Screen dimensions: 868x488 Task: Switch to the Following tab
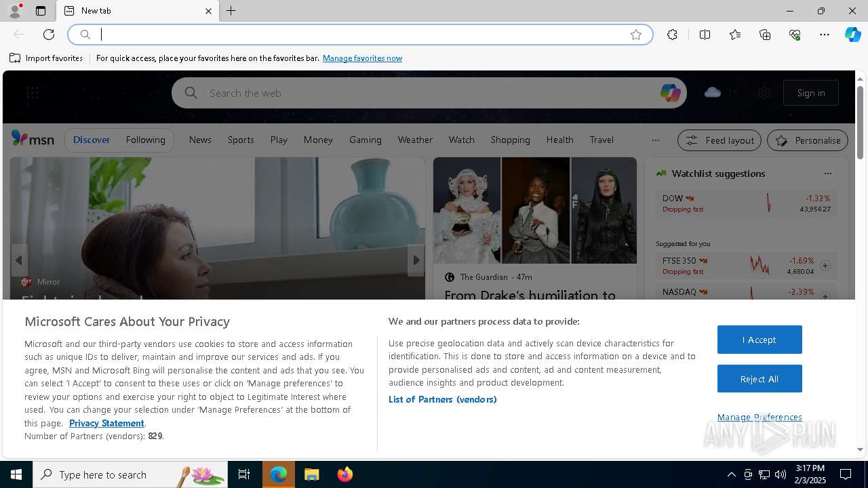point(145,140)
